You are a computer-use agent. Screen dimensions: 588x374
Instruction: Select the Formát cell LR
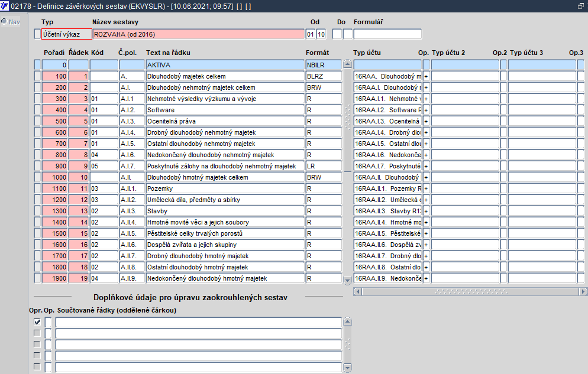coord(324,166)
